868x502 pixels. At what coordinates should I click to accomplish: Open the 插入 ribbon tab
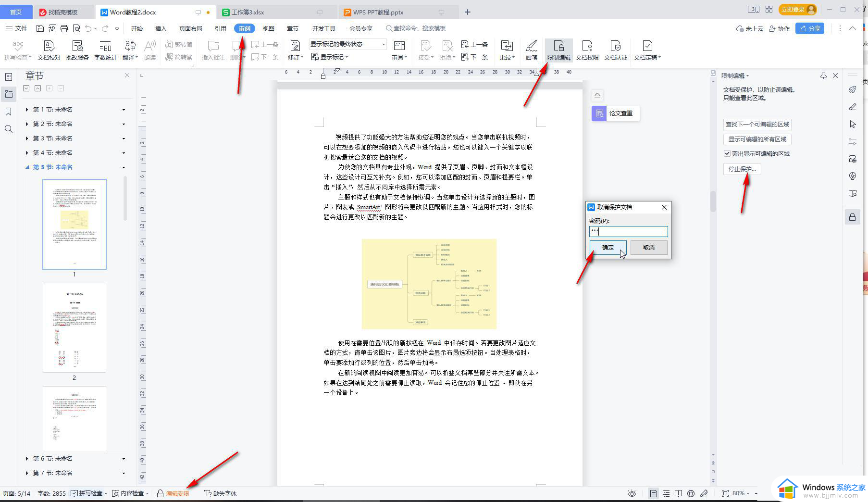pos(161,28)
